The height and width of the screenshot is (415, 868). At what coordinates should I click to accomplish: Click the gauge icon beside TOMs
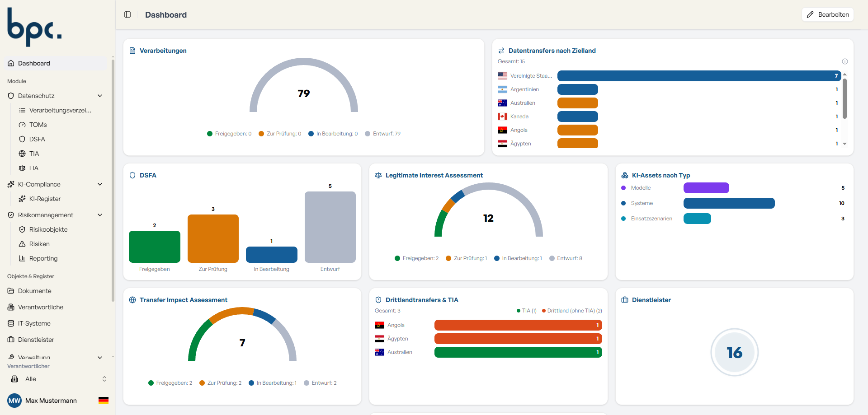click(22, 125)
